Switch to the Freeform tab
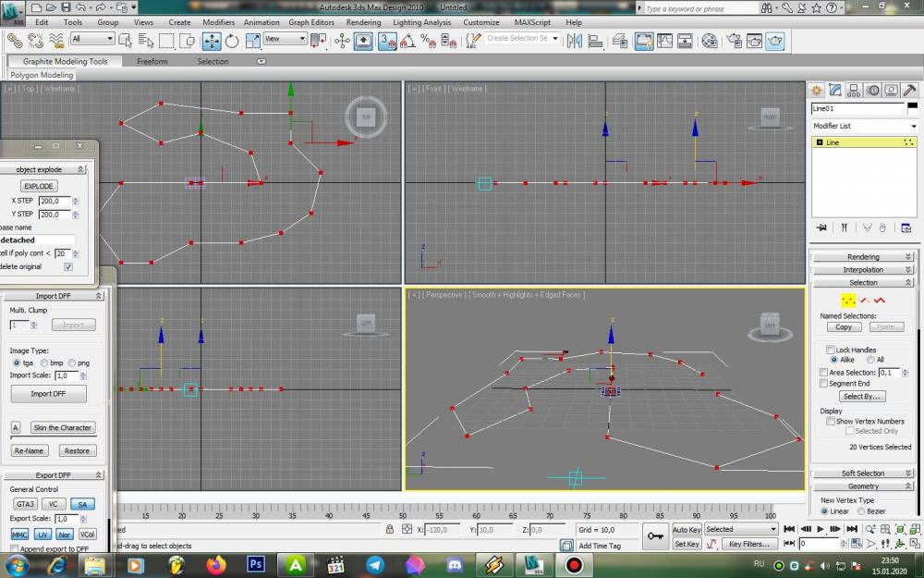924x578 pixels. click(152, 61)
